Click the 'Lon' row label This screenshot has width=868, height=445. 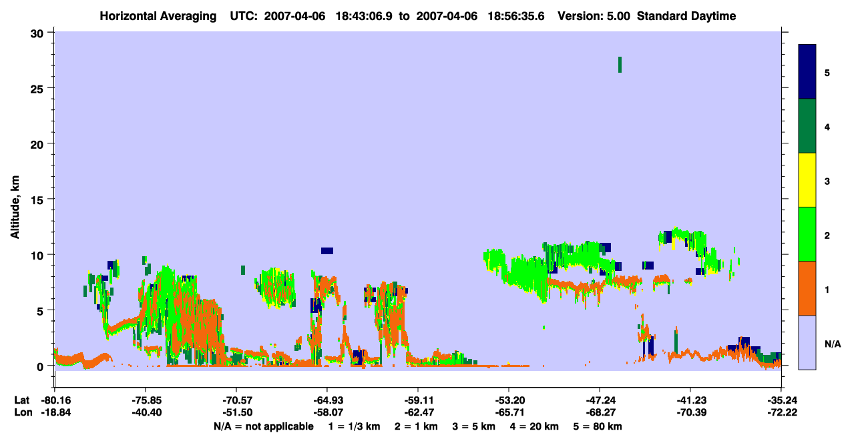pos(22,413)
